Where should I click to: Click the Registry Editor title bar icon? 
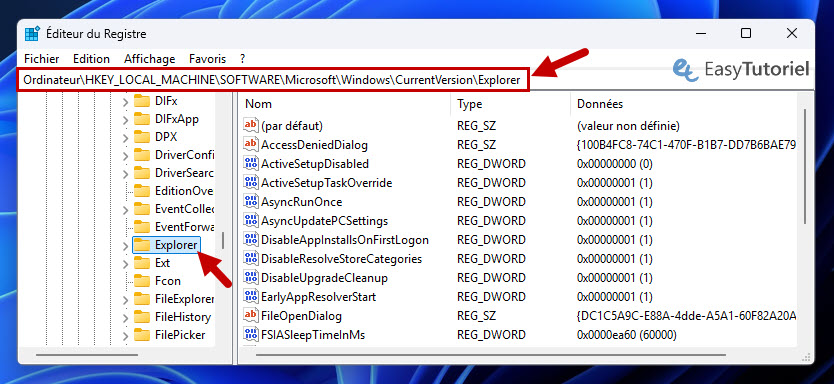[32, 34]
